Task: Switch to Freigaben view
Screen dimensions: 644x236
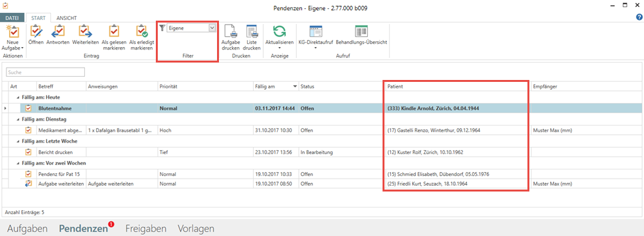Action: tap(146, 229)
